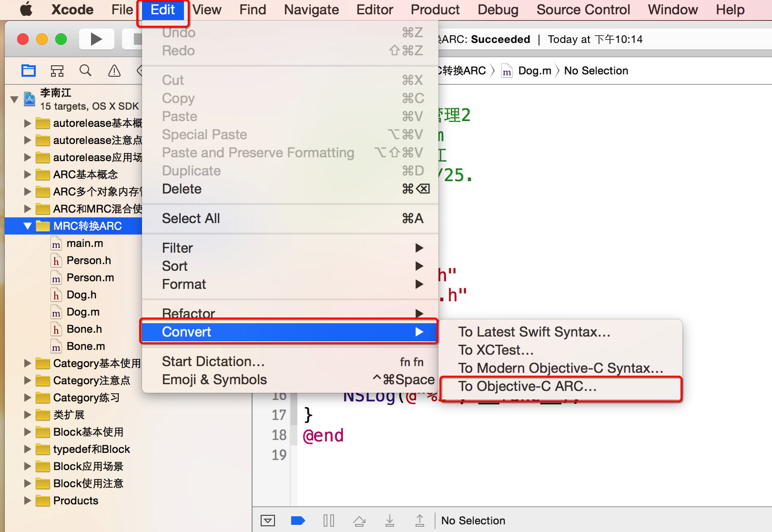Click Select All in Edit menu

coord(290,218)
